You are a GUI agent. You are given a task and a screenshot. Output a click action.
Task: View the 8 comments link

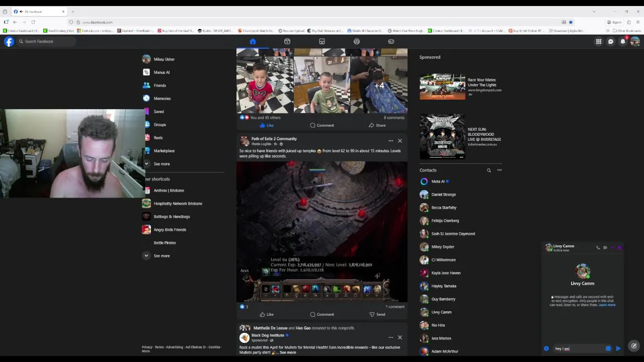click(394, 118)
